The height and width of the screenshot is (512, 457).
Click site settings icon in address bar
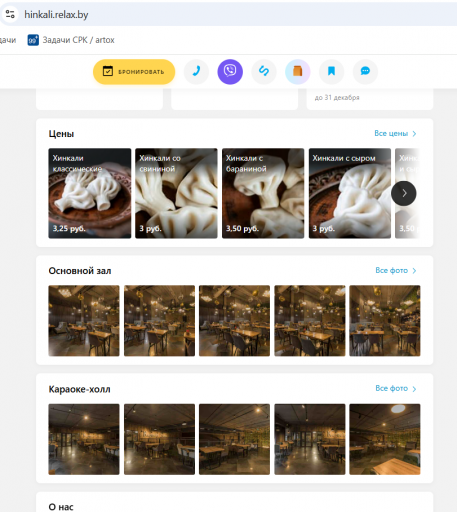point(10,14)
